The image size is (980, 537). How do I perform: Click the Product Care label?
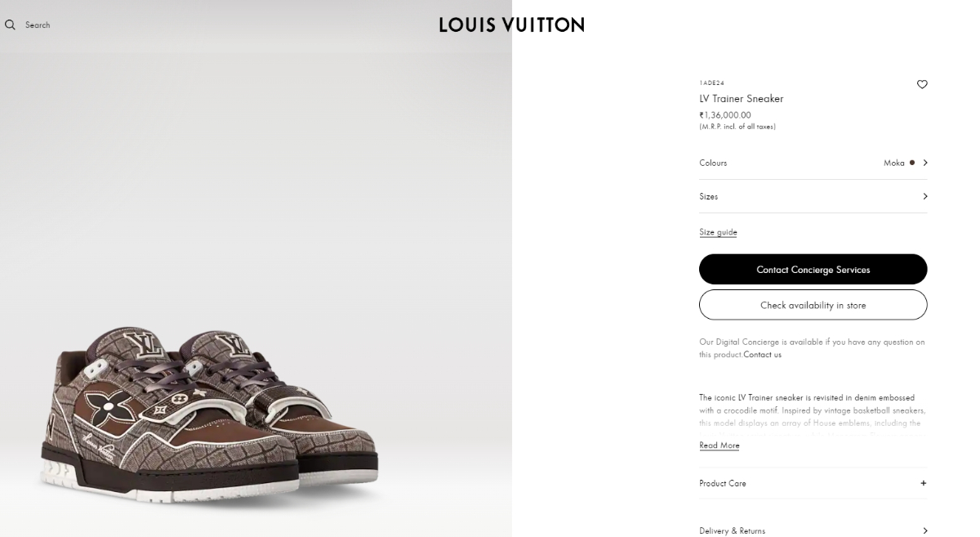click(x=723, y=483)
